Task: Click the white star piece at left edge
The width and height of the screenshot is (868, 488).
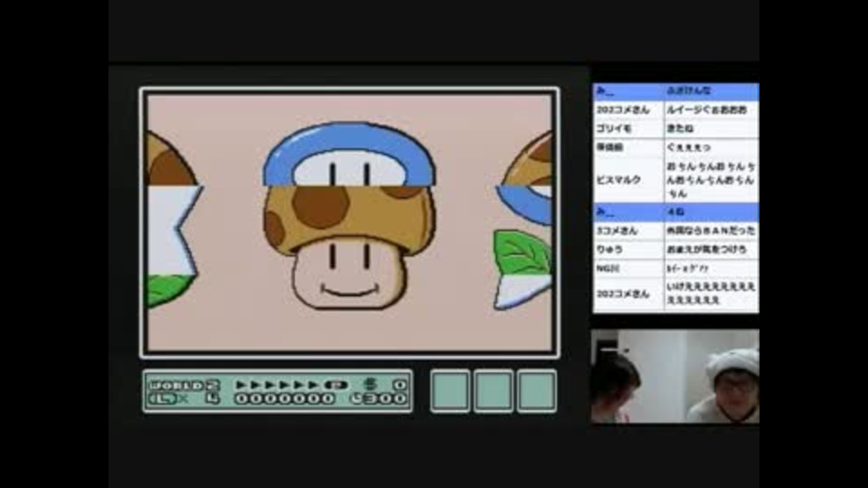Action: 174,230
